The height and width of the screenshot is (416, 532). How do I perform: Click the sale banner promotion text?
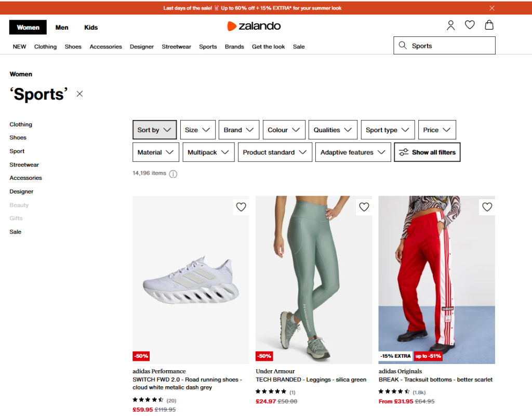(x=252, y=8)
